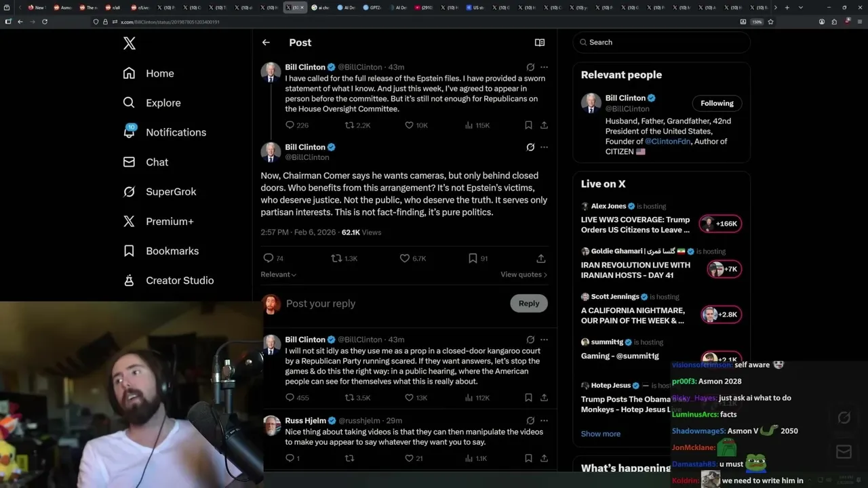Image resolution: width=868 pixels, height=488 pixels.
Task: Repost Russ Hjelm's post
Action: [349, 458]
